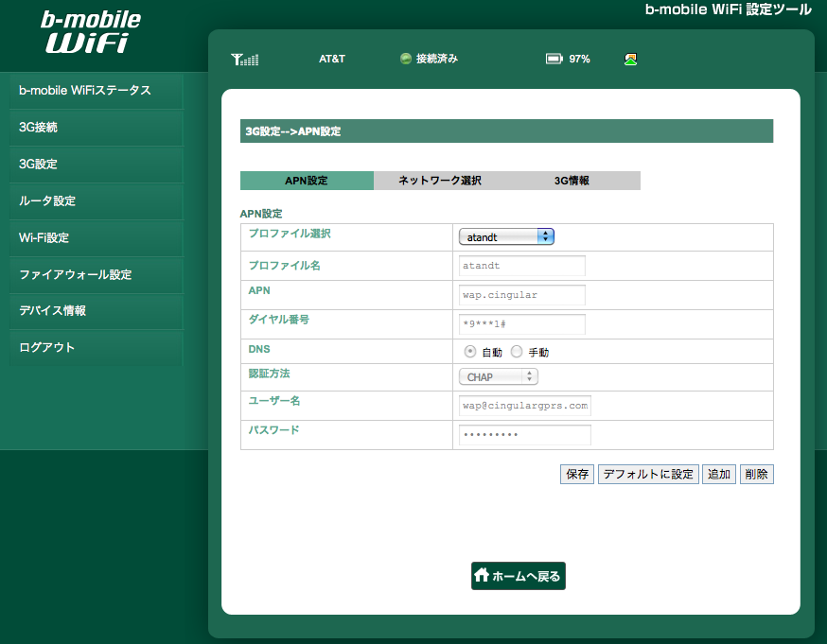
Task: Click the signal strength antenna icon
Action: coord(245,59)
